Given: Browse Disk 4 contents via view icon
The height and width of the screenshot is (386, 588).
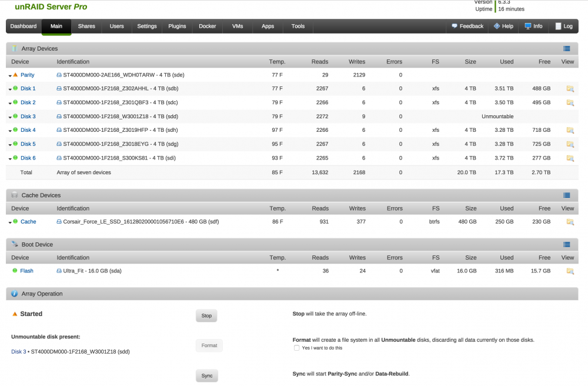Looking at the screenshot, I should [570, 131].
